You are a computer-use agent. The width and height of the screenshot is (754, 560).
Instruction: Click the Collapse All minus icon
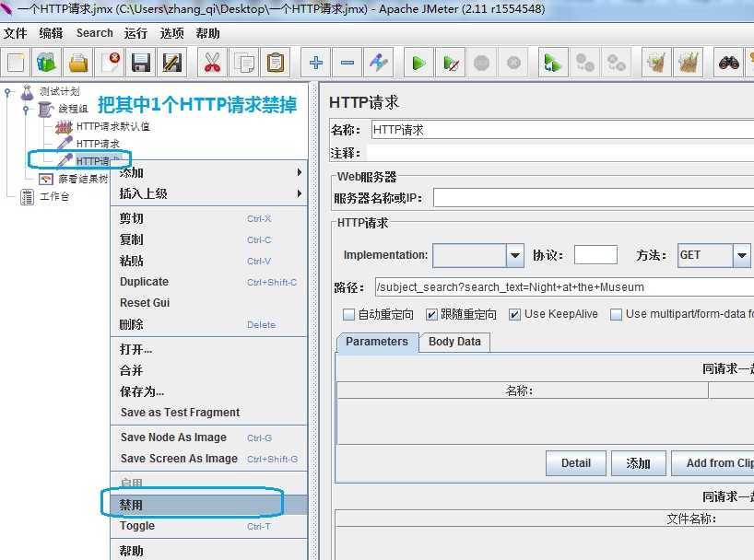(348, 63)
